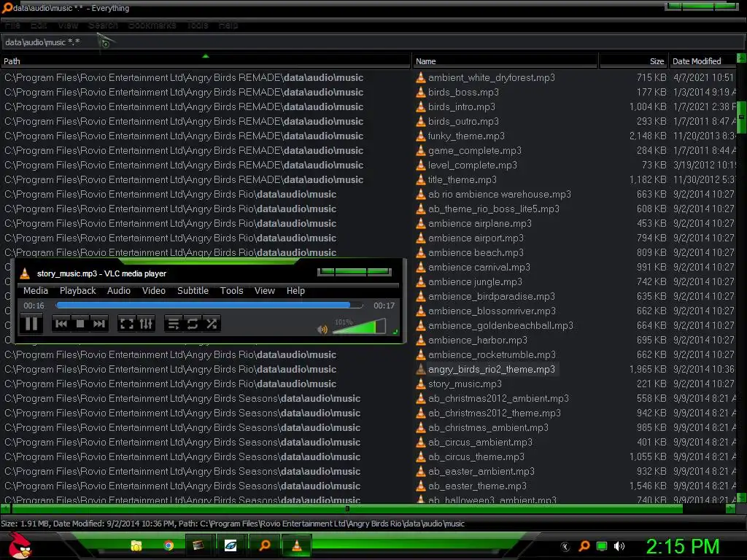Sort by Date Modified column header

pyautogui.click(x=703, y=61)
